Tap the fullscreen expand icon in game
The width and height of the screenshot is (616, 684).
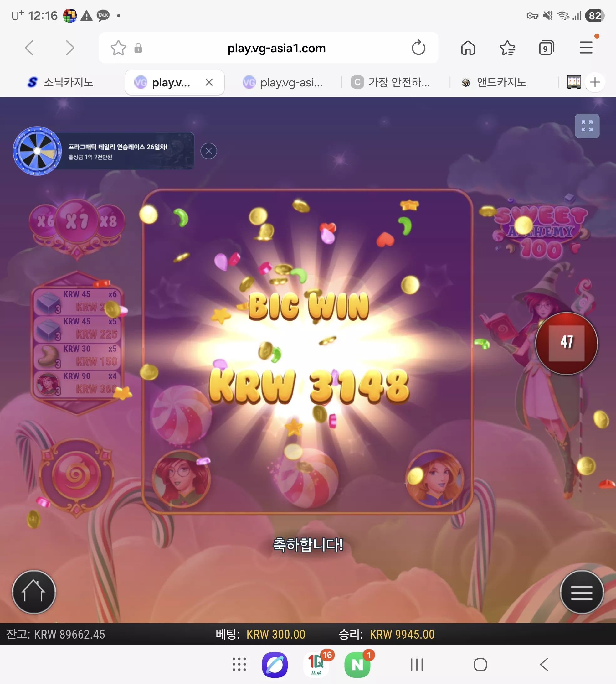[587, 126]
